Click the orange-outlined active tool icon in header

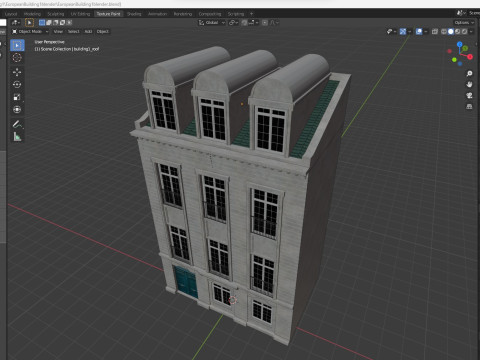[x=29, y=23]
